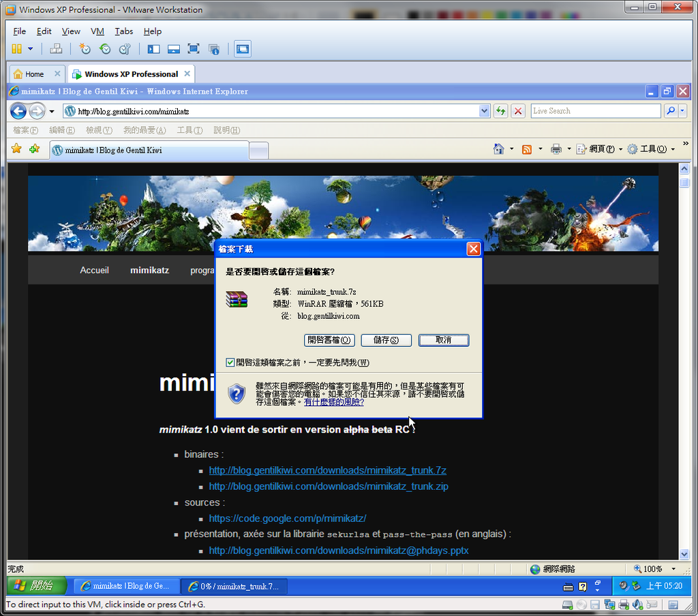
Task: Click the IE refresh button
Action: [x=501, y=111]
